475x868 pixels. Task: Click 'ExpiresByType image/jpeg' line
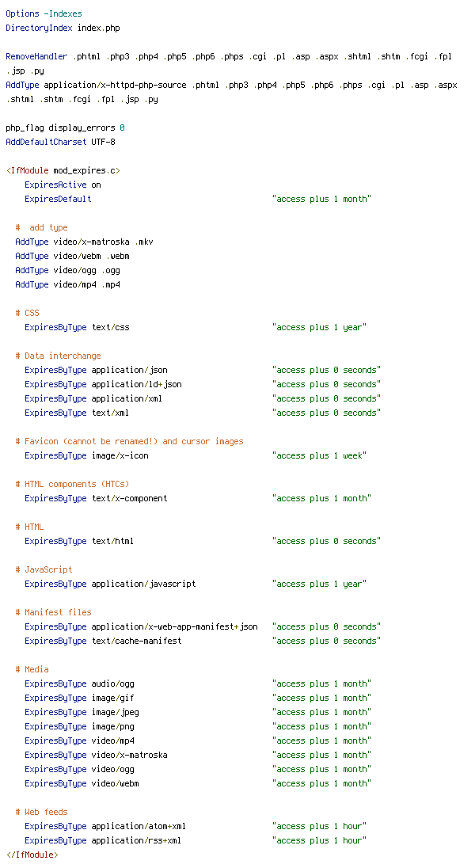[82, 713]
